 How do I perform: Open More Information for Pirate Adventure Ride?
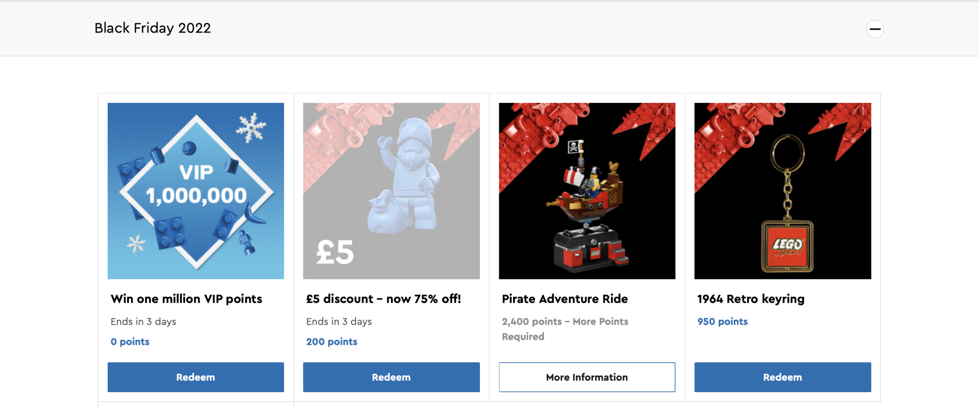coord(587,377)
